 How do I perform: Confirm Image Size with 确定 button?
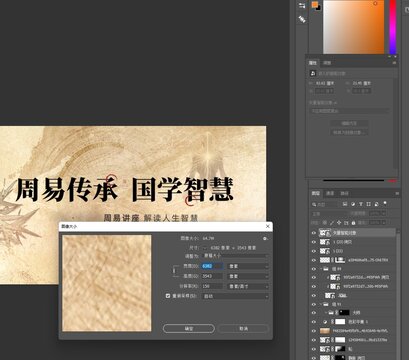pyautogui.click(x=189, y=328)
